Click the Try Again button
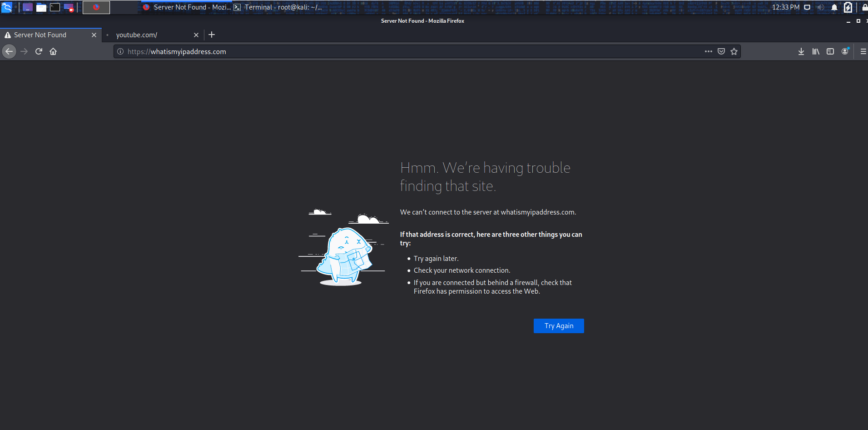The image size is (868, 430). (x=559, y=326)
